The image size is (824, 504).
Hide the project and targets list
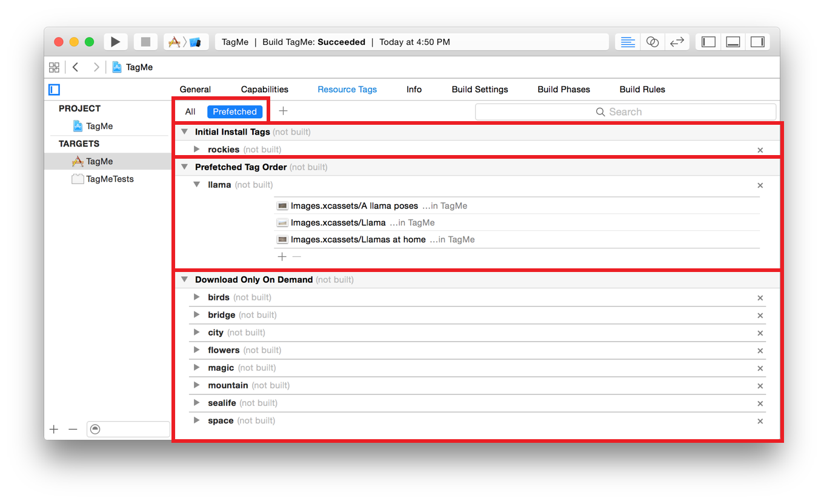(x=55, y=90)
